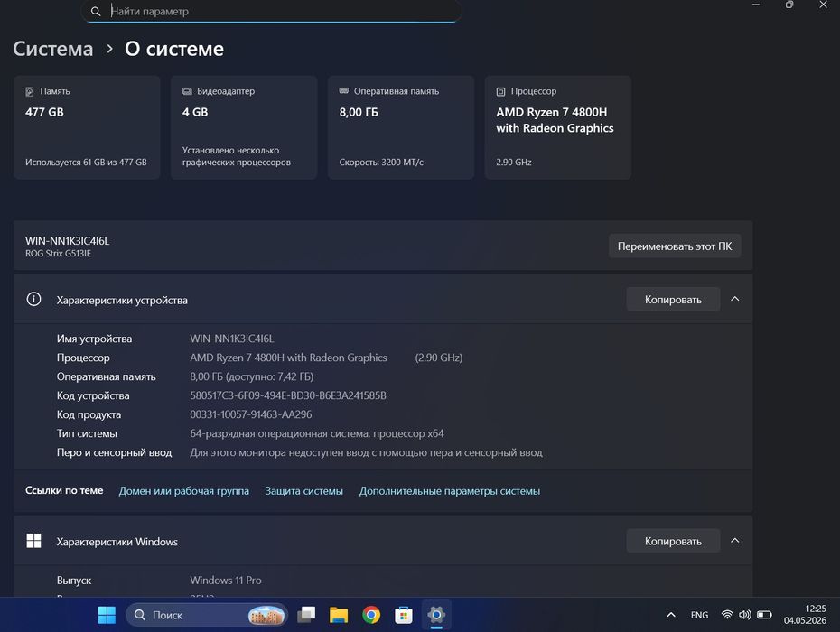Click the storage icon beside "Память"
This screenshot has width=840, height=632.
[x=30, y=91]
